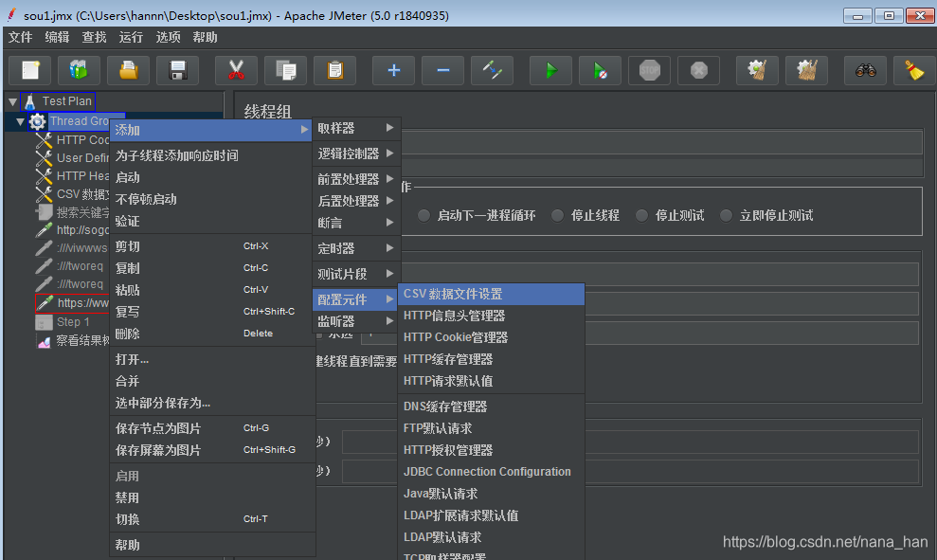937x560 pixels.
Task: Choose HTTP请求默认值 menu item
Action: pos(491,381)
